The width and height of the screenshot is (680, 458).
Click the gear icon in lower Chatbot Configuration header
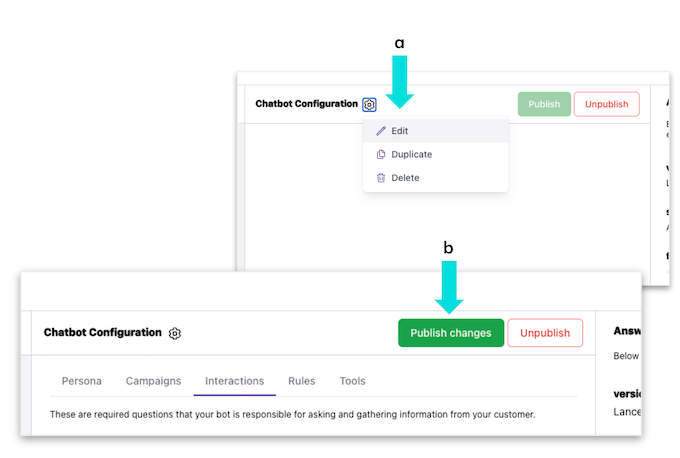coord(175,333)
